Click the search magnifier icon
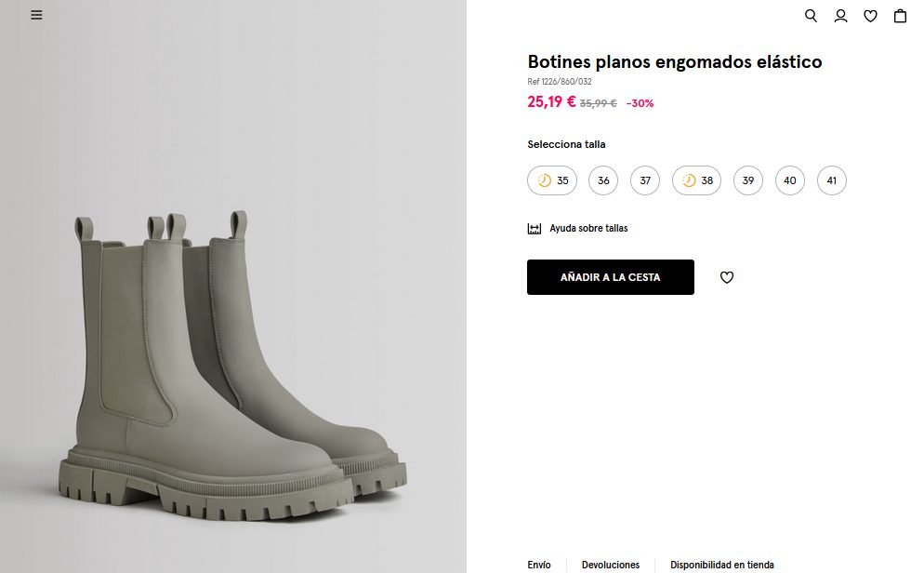Screen dimensions: 924x573 point(811,16)
